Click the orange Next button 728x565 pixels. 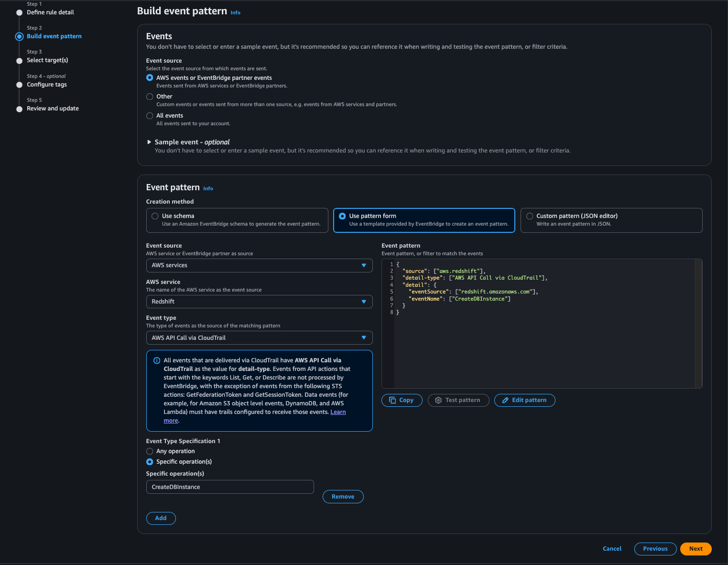click(695, 549)
